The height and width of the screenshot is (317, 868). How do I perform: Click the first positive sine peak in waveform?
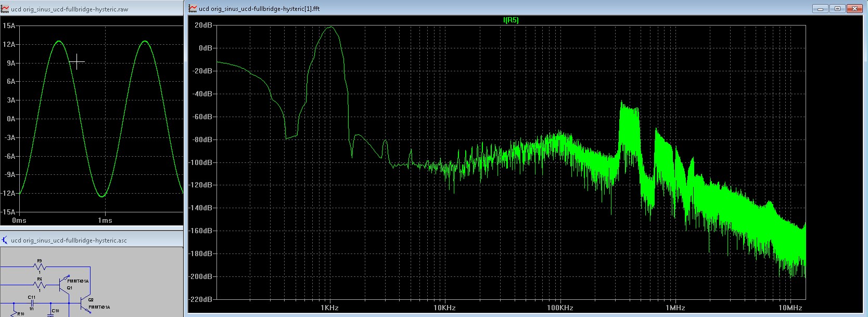tap(59, 41)
